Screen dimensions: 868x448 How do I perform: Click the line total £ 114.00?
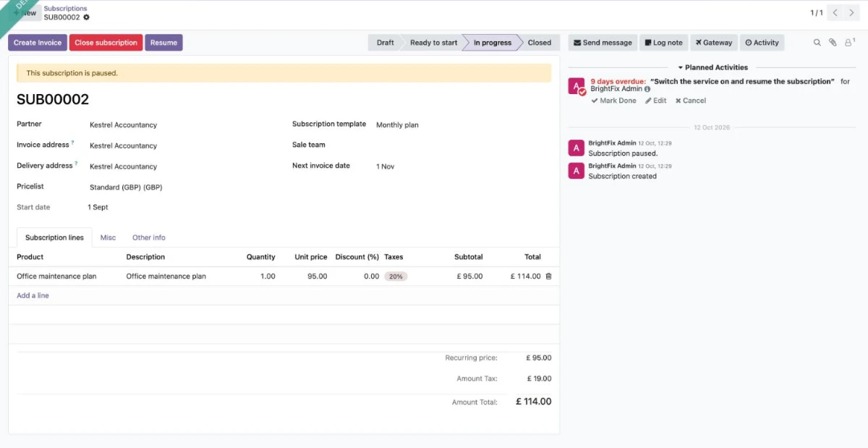[525, 276]
